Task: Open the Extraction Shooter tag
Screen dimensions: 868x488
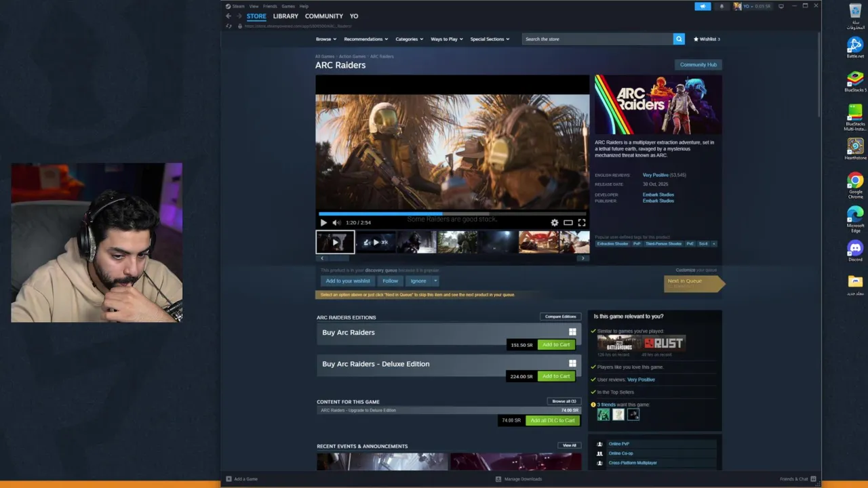Action: (x=612, y=243)
